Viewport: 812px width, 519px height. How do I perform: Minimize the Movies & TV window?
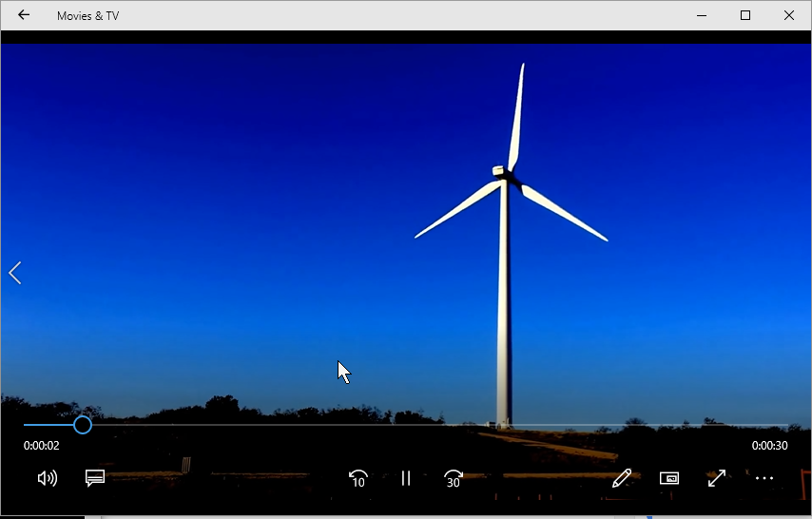(x=702, y=15)
